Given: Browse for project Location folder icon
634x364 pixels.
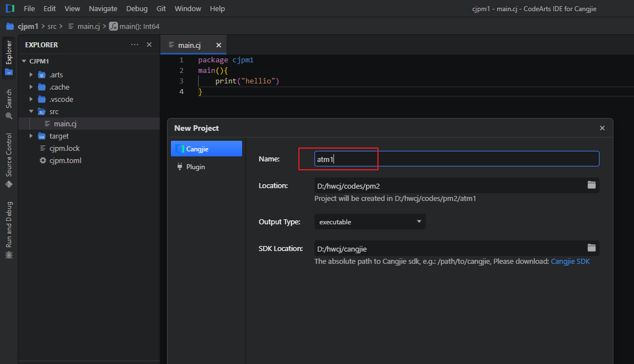Looking at the screenshot, I should pos(592,185).
